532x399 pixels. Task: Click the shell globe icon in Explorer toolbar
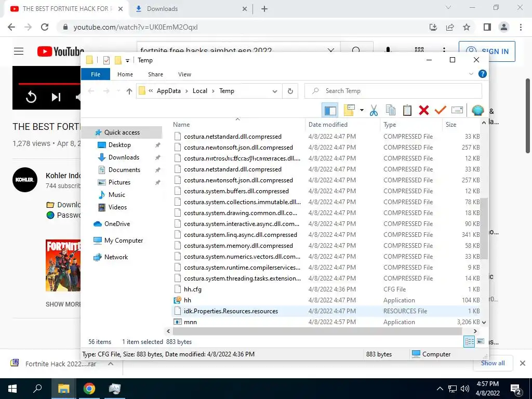point(478,110)
